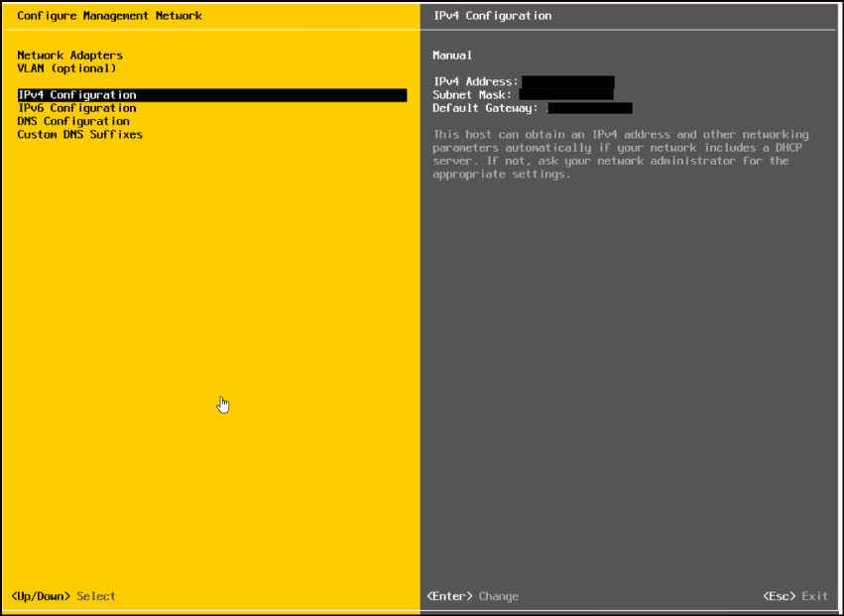The height and width of the screenshot is (616, 844).
Task: Select the Network Adapters menu entry
Action: click(x=69, y=55)
